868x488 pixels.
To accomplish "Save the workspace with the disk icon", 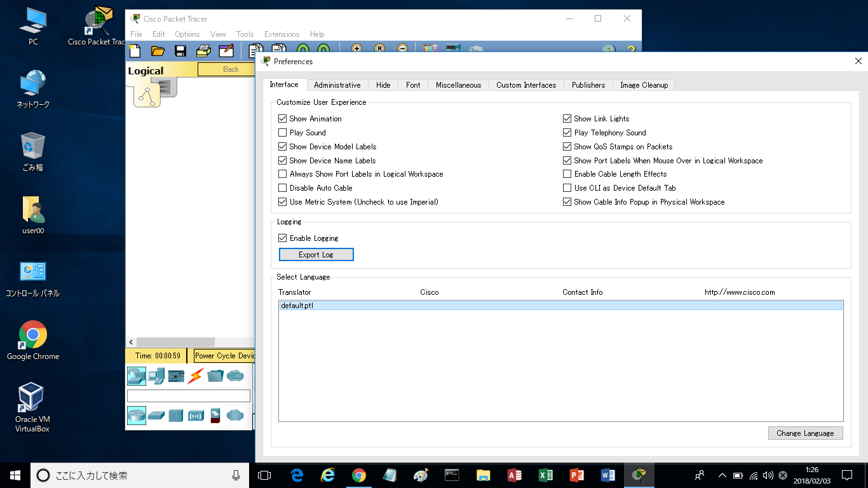I will pos(180,51).
